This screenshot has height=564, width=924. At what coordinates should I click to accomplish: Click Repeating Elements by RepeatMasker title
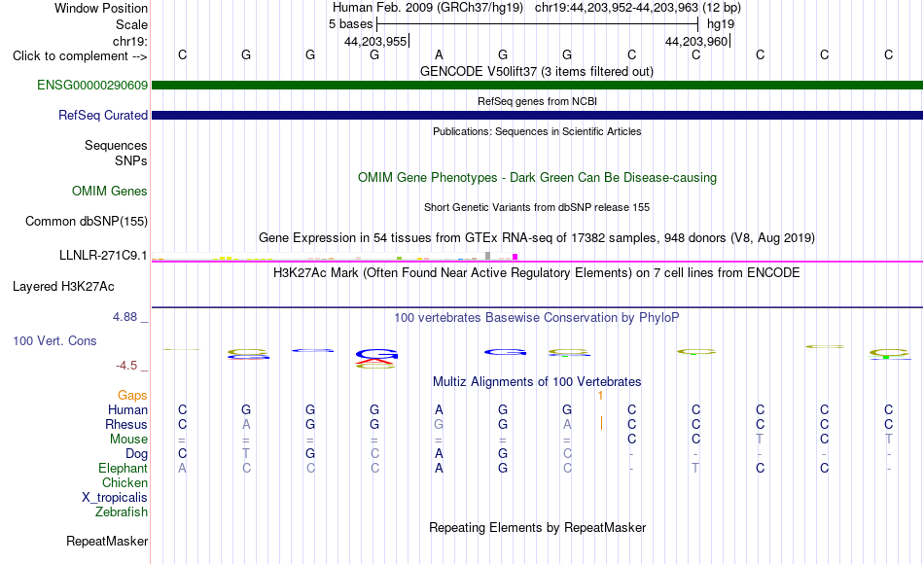pos(537,527)
